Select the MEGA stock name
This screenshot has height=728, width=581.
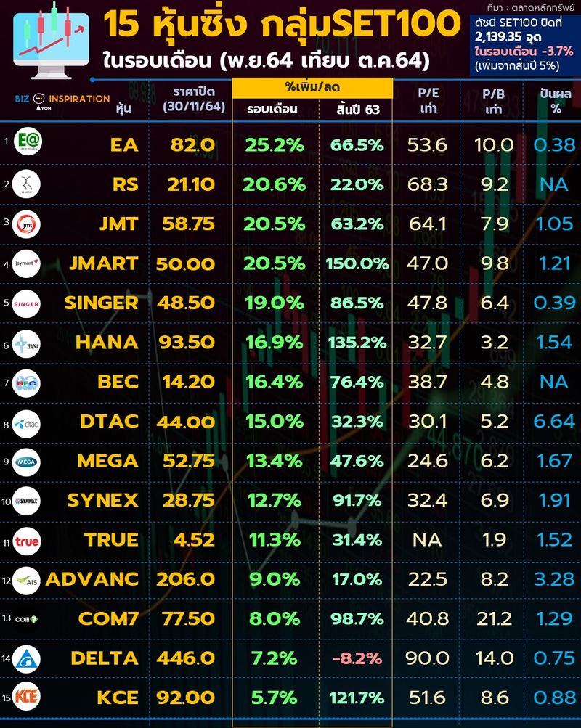point(107,461)
